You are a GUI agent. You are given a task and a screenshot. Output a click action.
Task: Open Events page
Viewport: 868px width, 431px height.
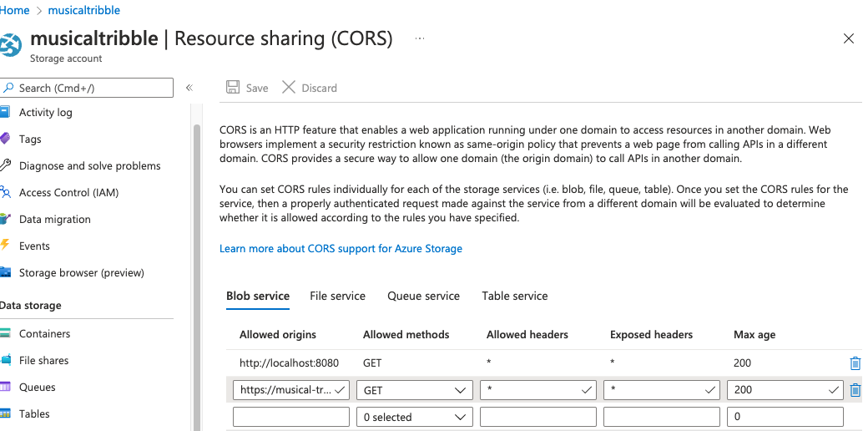tap(34, 246)
